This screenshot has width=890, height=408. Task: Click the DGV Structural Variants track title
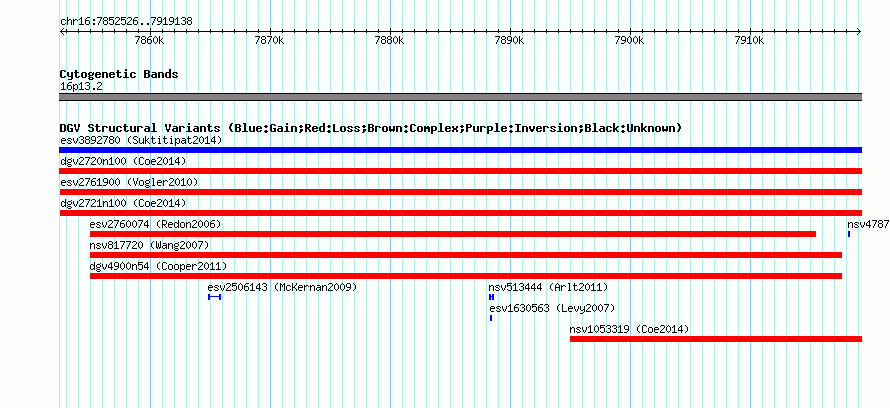(371, 128)
